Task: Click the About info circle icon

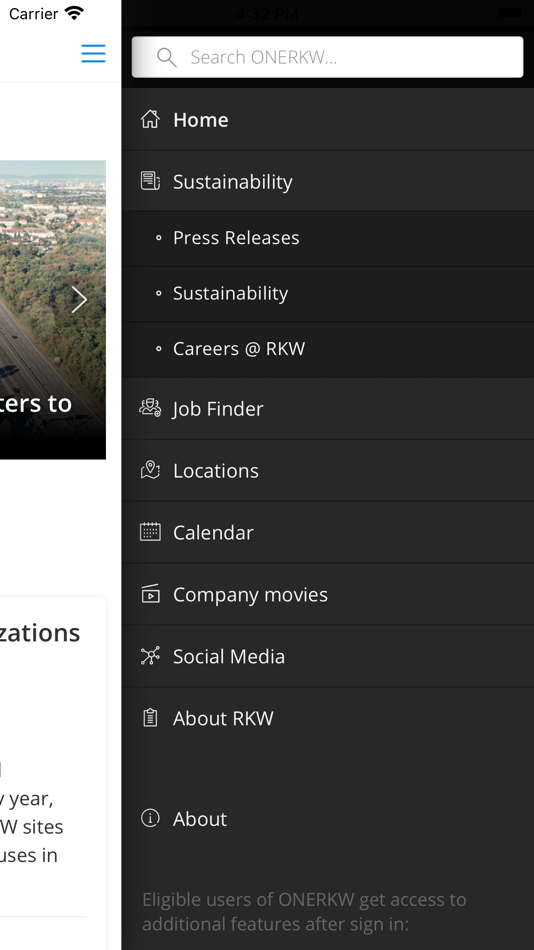Action: coord(150,818)
